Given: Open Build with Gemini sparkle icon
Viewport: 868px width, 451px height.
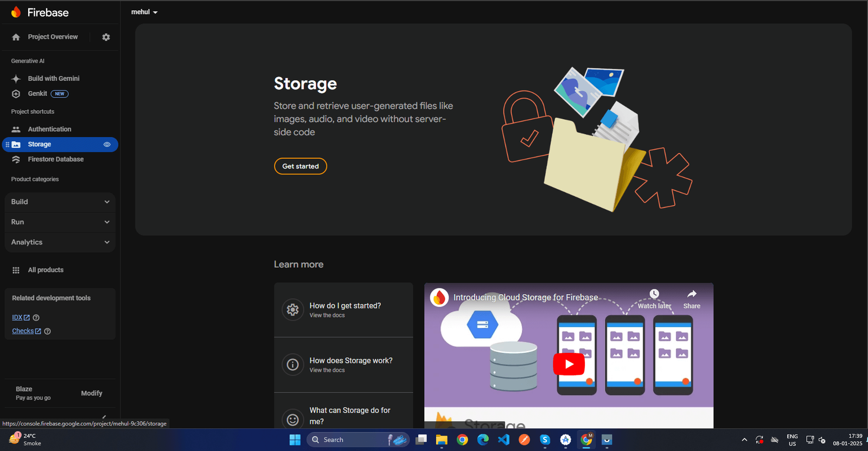Looking at the screenshot, I should [x=16, y=79].
